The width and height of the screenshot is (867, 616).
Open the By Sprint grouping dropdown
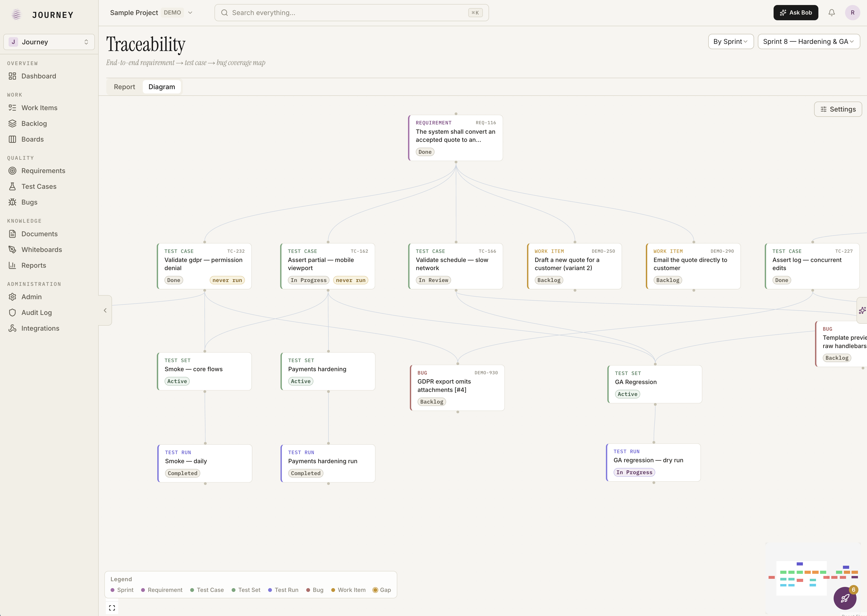pyautogui.click(x=730, y=42)
